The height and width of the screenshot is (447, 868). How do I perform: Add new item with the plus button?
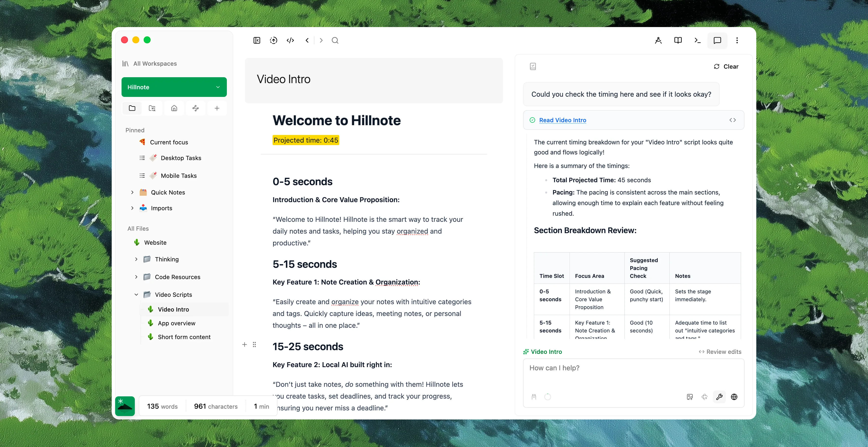click(x=217, y=108)
